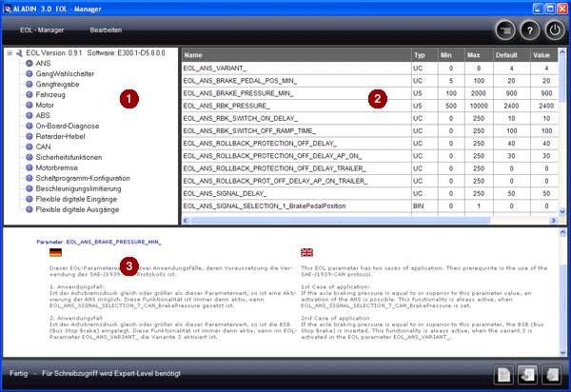Screen dimensions: 571x392
Task: Select Schaltprogramm-Konfiguration tree node
Action: click(x=83, y=178)
